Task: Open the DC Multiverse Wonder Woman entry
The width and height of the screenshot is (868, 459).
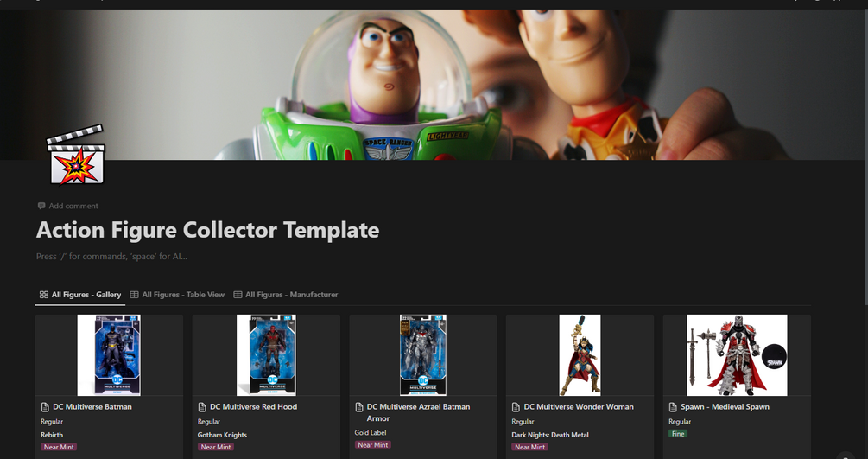Action: coord(579,407)
